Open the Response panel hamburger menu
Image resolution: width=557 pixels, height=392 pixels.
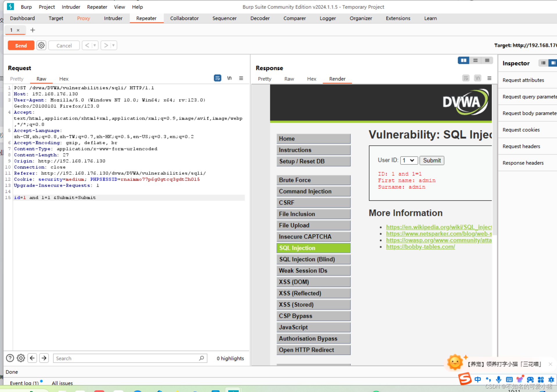point(489,78)
